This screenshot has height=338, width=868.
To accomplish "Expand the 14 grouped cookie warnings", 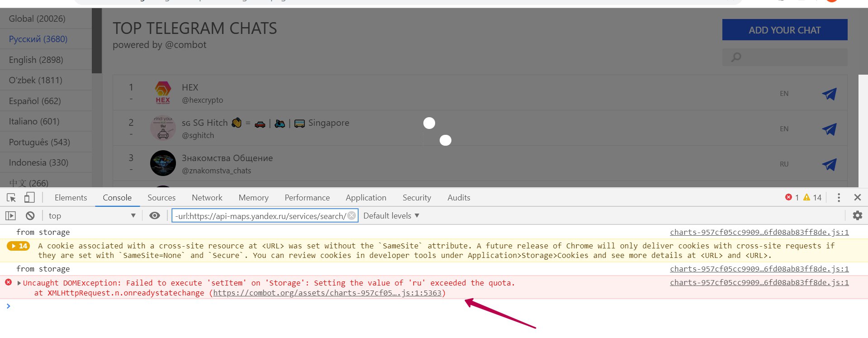I will [x=19, y=246].
